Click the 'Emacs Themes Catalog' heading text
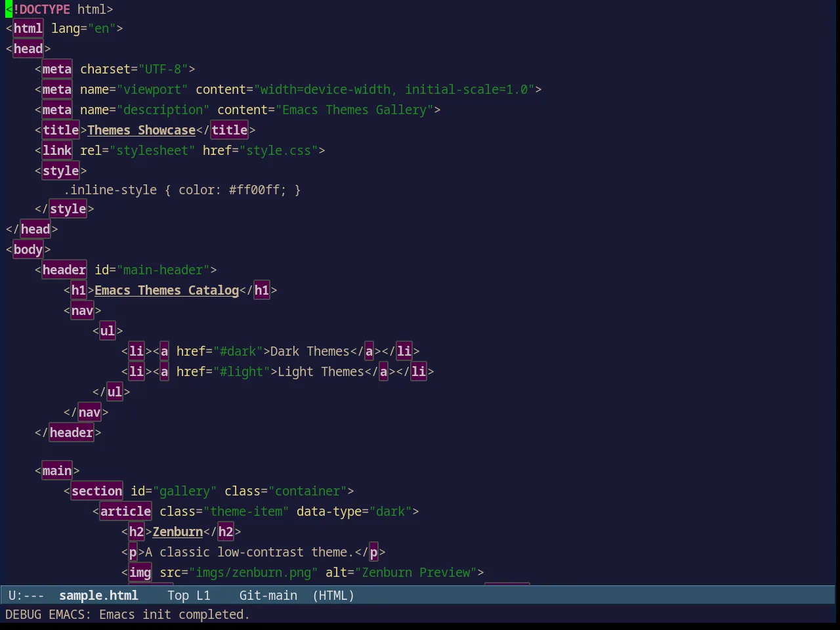The height and width of the screenshot is (630, 840). pos(167,290)
